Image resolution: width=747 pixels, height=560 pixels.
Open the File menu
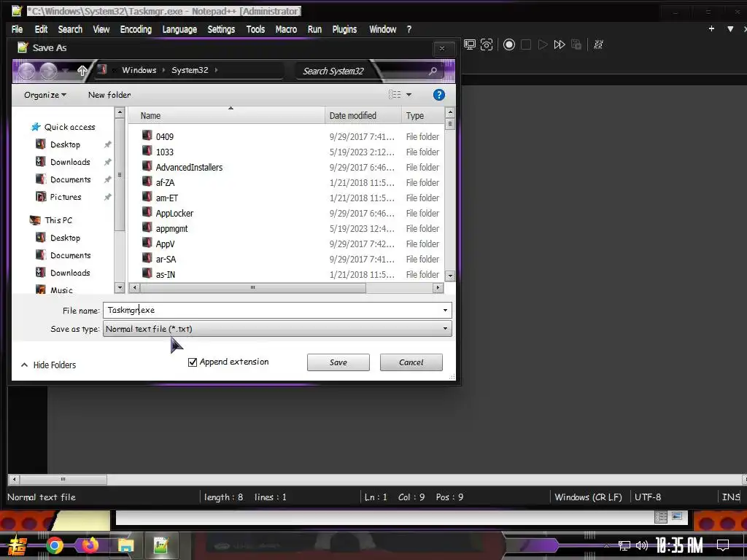tap(18, 29)
